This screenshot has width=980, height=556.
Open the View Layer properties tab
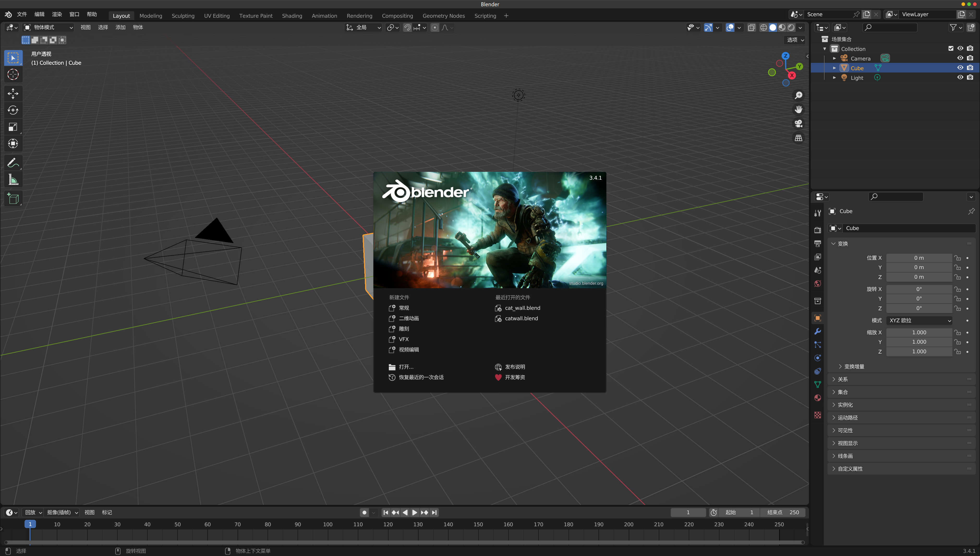click(817, 257)
